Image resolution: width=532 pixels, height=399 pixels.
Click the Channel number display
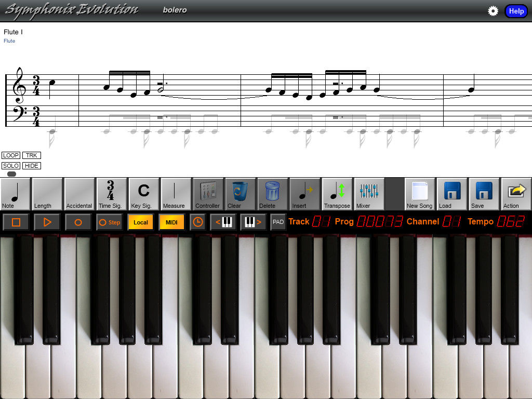tap(451, 221)
